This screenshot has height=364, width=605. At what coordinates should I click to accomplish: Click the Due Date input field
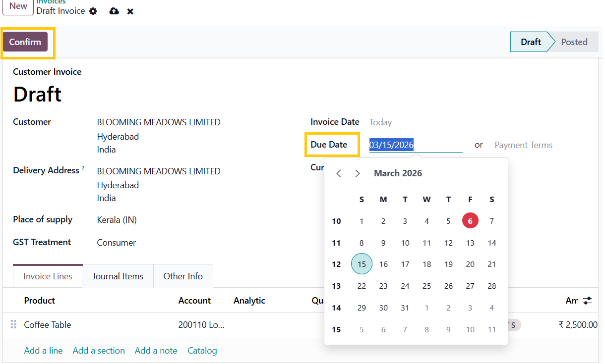click(x=415, y=145)
